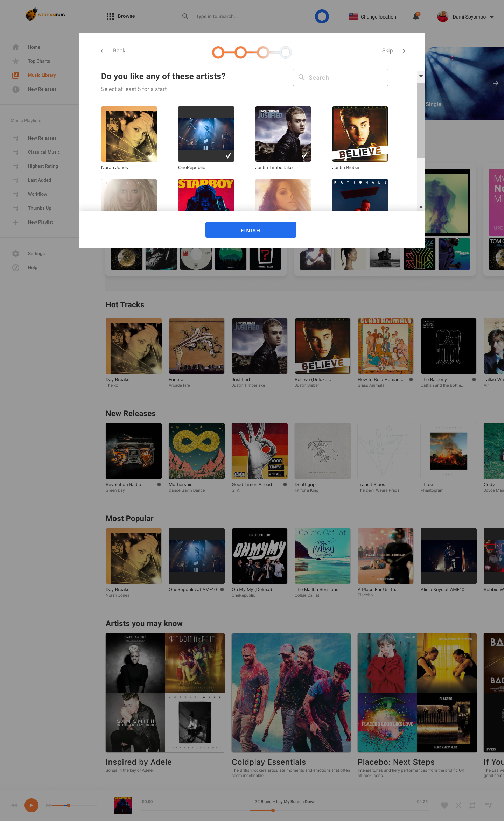
Task: Toggle the repeat icon in player
Action: (472, 805)
